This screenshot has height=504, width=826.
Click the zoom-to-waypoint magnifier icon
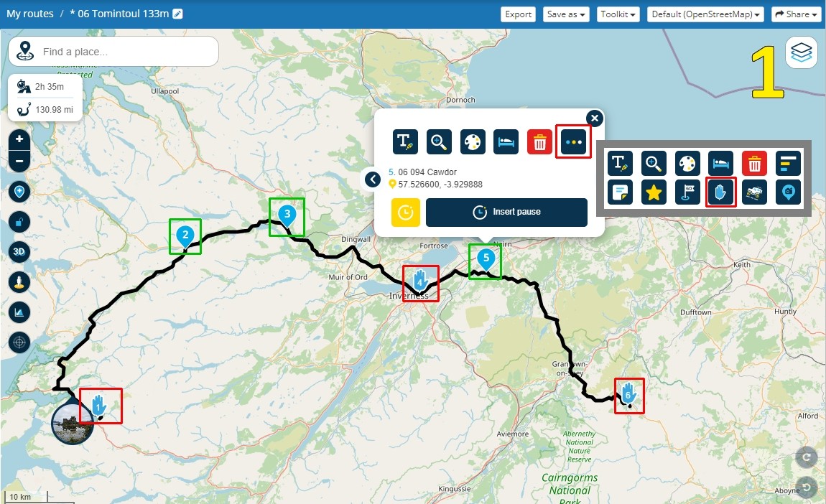[439, 141]
